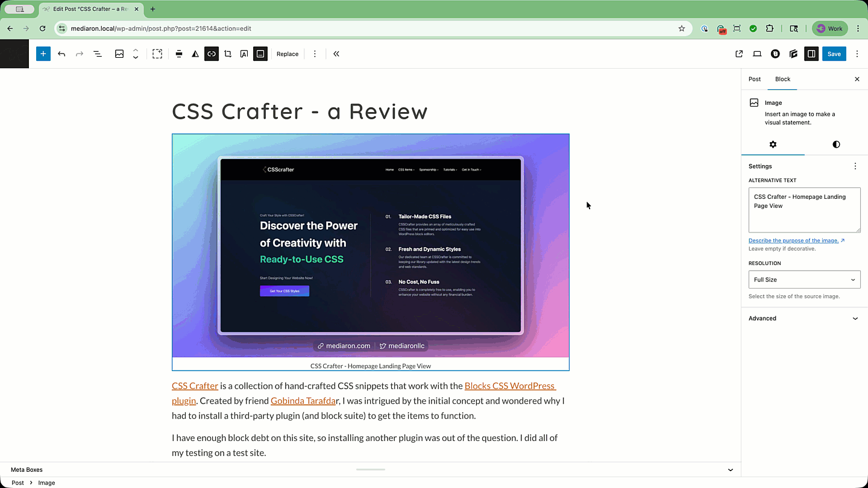
Task: Toggle the image caption button
Action: [260, 54]
